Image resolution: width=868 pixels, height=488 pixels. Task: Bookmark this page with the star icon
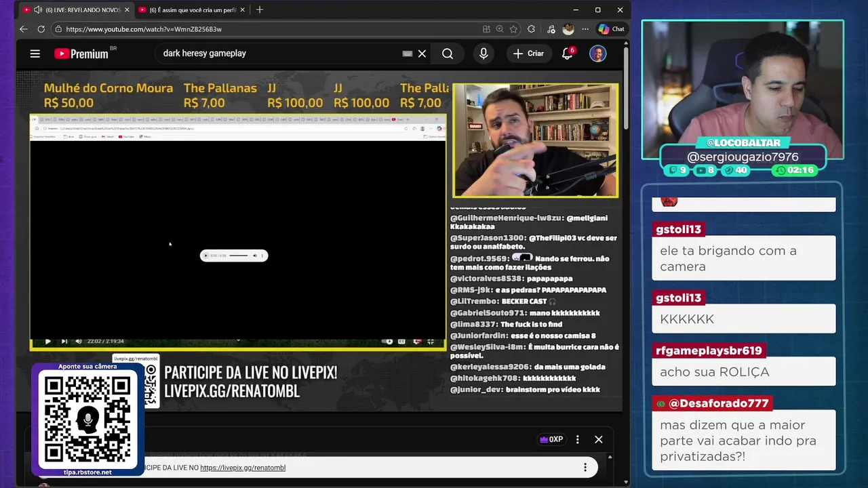(513, 29)
